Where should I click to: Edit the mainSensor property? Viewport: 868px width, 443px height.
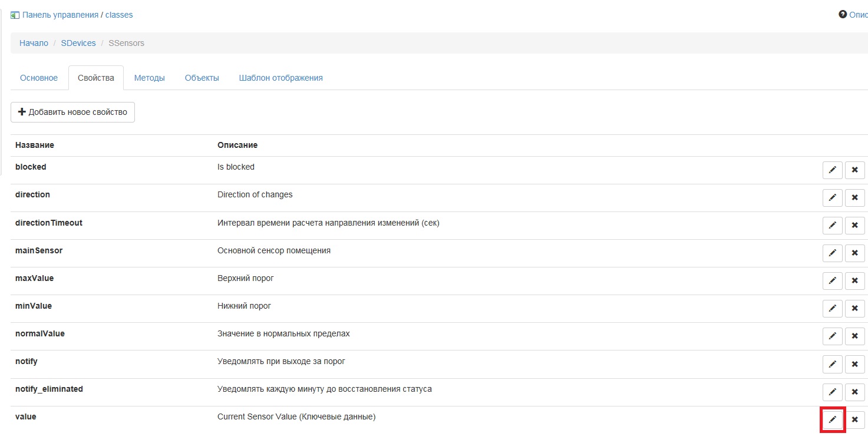pyautogui.click(x=832, y=253)
